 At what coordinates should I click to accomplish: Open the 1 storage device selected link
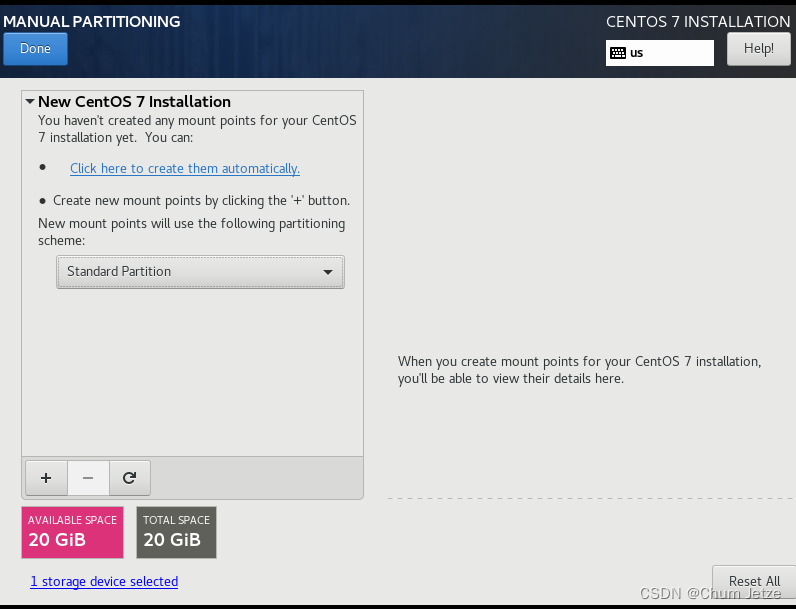coord(104,581)
